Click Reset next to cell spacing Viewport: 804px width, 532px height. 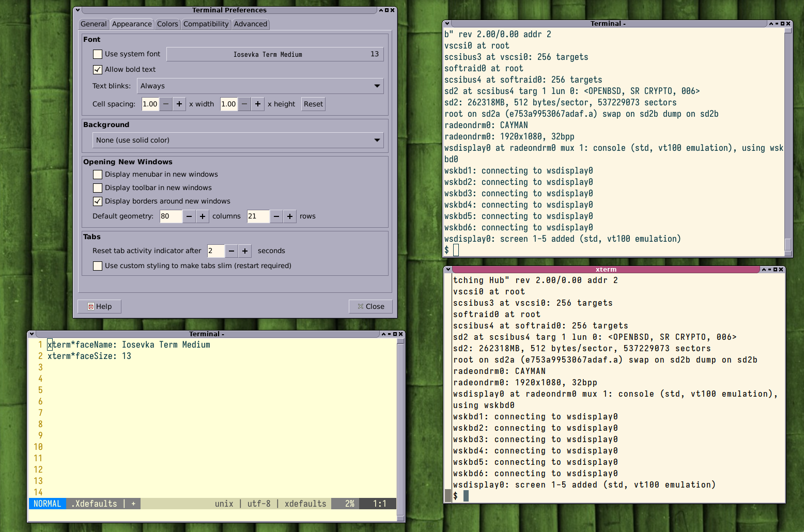pos(313,104)
